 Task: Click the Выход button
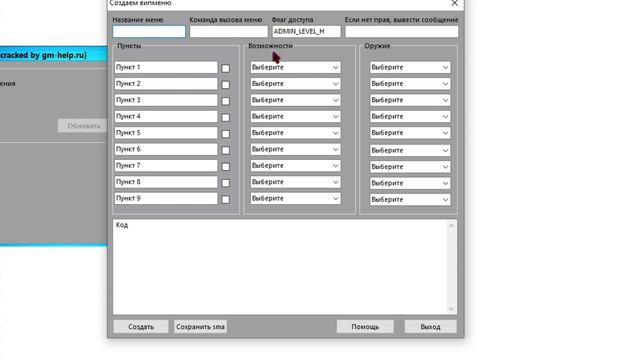pos(430,327)
